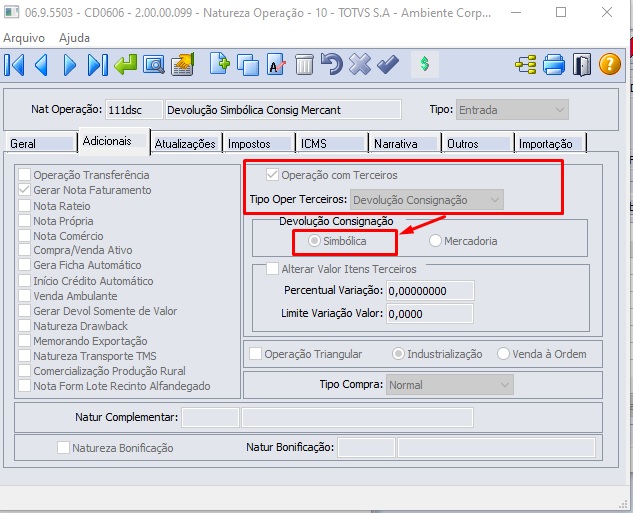Open help with the question mark icon
The width and height of the screenshot is (633, 513).
pyautogui.click(x=610, y=65)
